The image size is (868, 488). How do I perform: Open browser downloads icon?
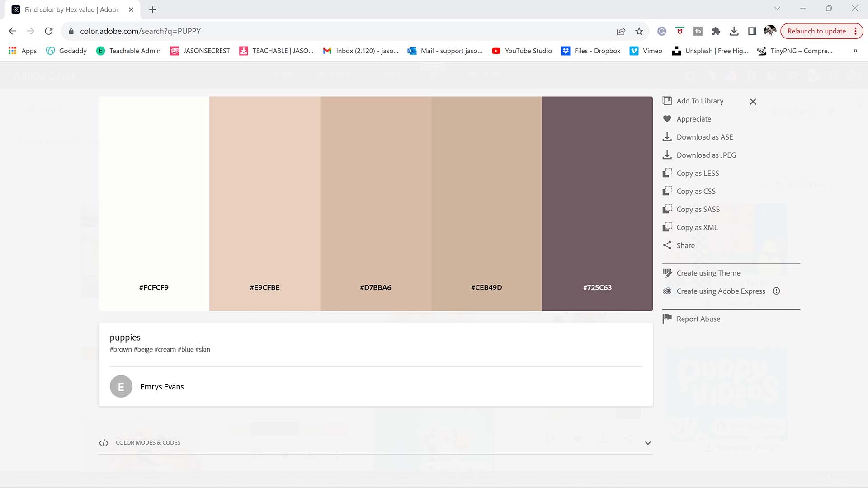click(734, 31)
